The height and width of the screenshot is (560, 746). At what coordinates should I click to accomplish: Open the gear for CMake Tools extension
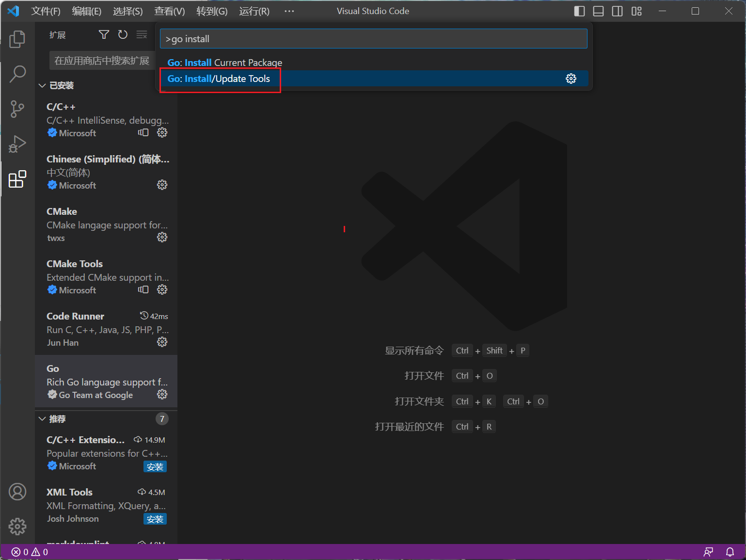click(162, 289)
